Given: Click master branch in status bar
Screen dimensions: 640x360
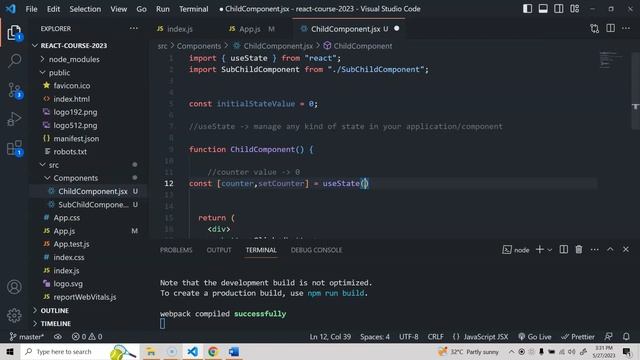Looking at the screenshot, I should [27, 337].
